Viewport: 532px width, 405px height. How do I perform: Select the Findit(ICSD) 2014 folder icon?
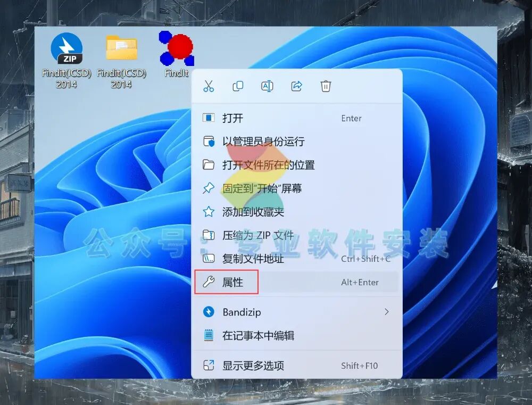[121, 48]
